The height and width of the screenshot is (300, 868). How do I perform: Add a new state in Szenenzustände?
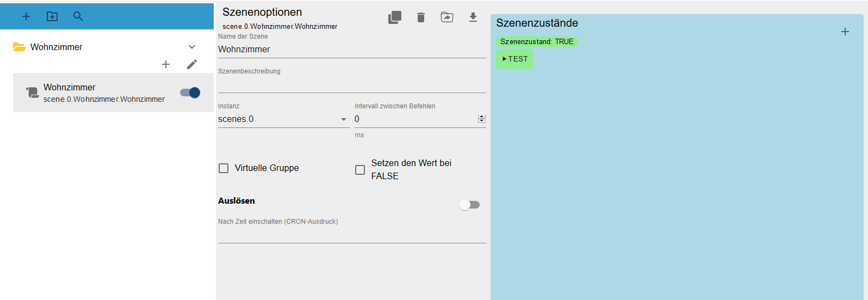coord(845,32)
